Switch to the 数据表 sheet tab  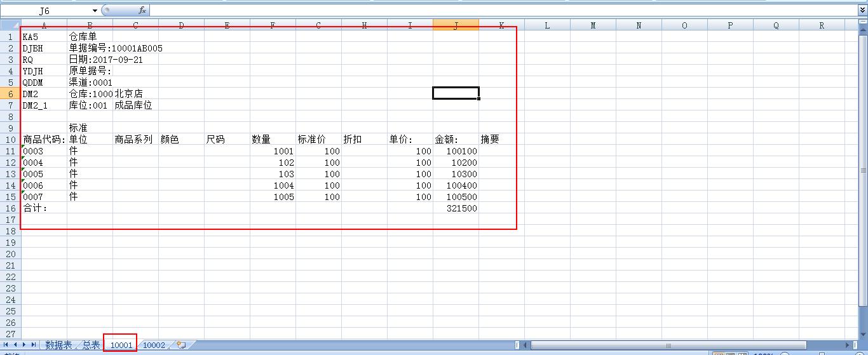pyautogui.click(x=58, y=345)
